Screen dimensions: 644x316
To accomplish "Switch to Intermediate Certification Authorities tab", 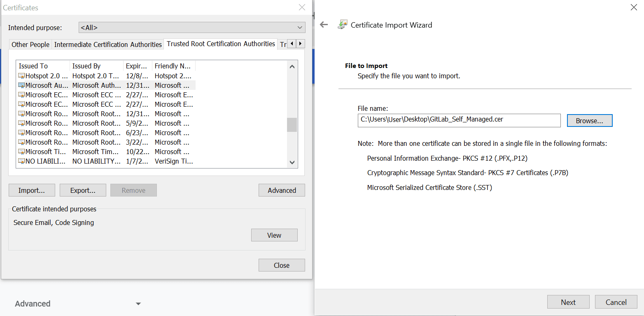I will pos(108,44).
